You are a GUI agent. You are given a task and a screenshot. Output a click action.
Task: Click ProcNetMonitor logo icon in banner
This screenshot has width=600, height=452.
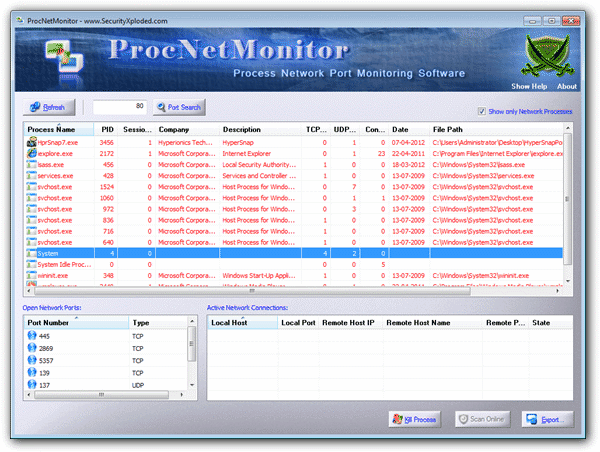click(x=64, y=57)
